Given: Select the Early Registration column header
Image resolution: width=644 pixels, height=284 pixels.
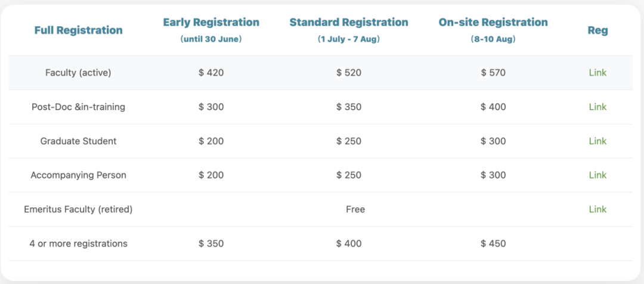Looking at the screenshot, I should click(x=211, y=23).
